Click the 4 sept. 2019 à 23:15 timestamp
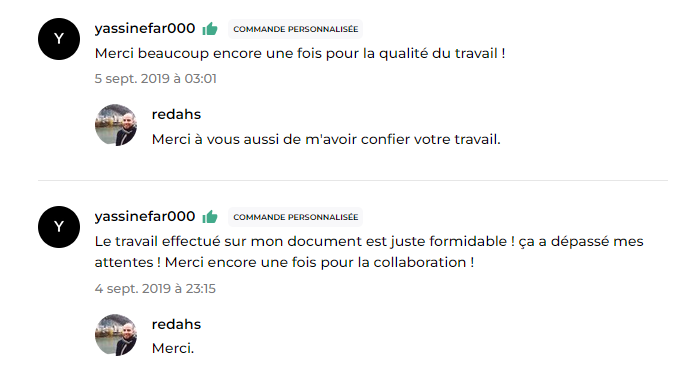Screen dimensions: 678x374 pos(155,288)
